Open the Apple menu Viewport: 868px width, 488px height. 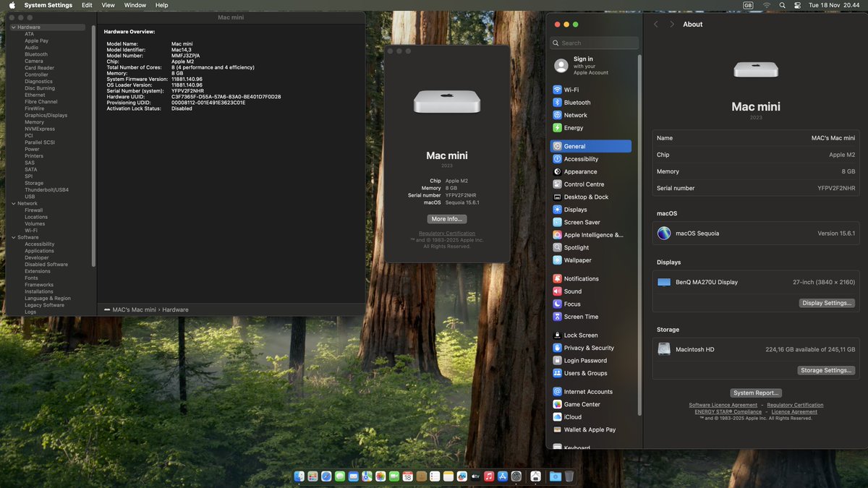tap(12, 5)
